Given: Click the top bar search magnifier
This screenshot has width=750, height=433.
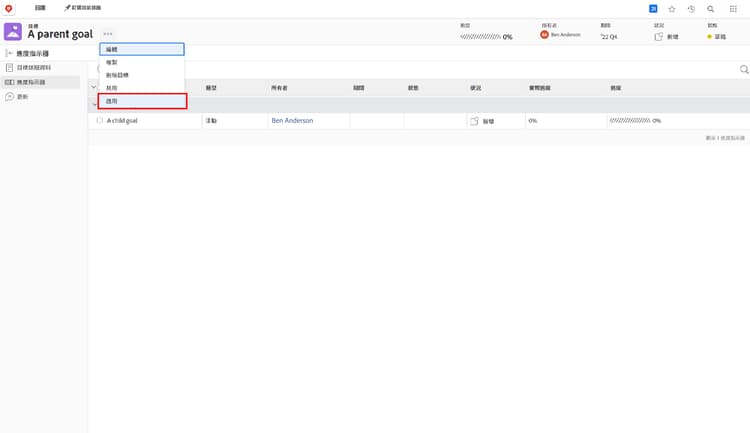Looking at the screenshot, I should click(x=711, y=9).
